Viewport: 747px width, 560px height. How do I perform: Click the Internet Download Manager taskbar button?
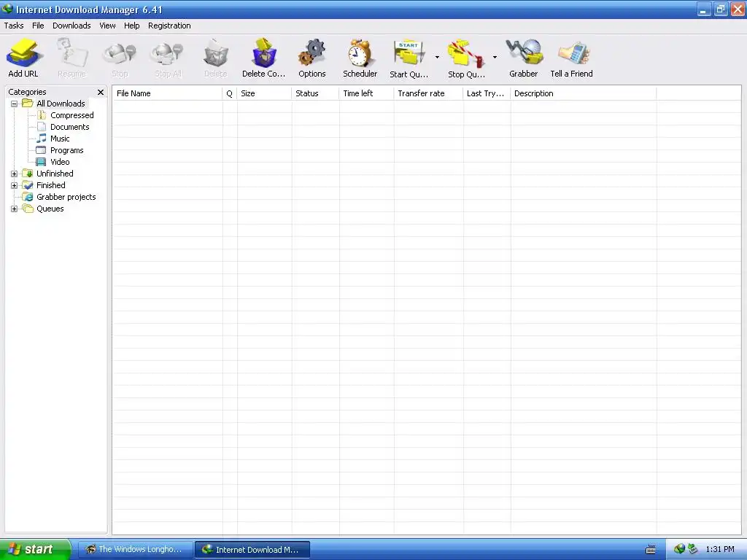pos(252,550)
